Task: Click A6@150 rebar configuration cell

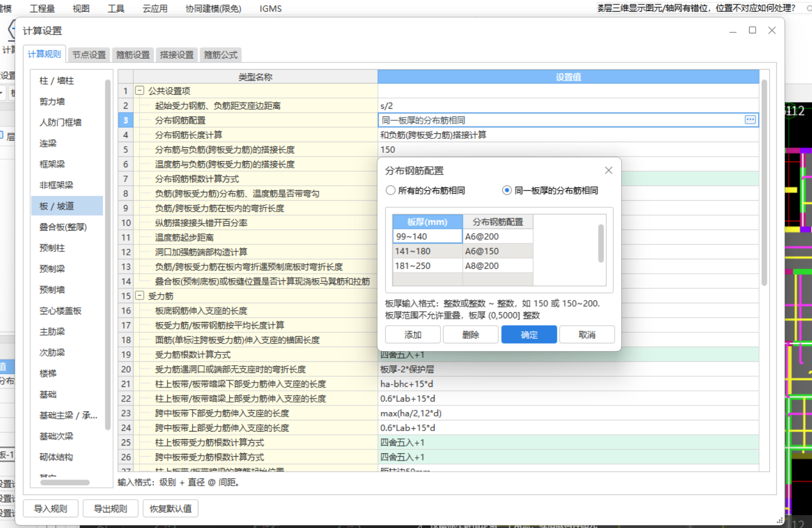Action: tap(498, 251)
